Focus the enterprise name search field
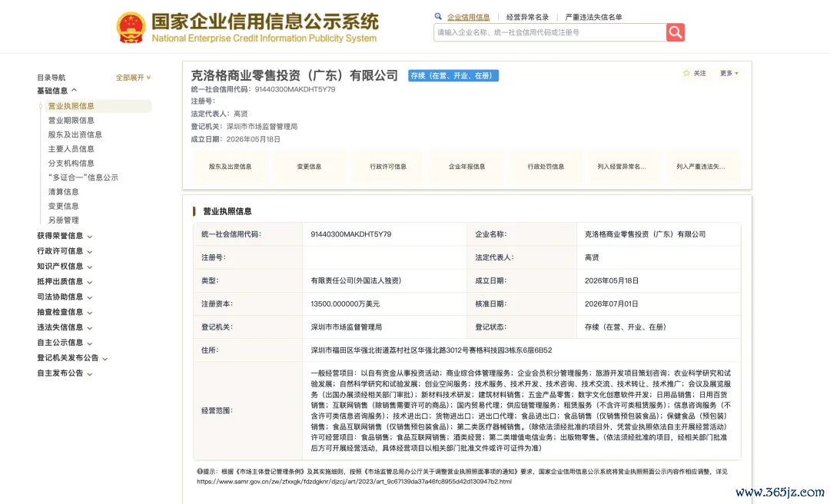830x504 pixels. tap(549, 32)
